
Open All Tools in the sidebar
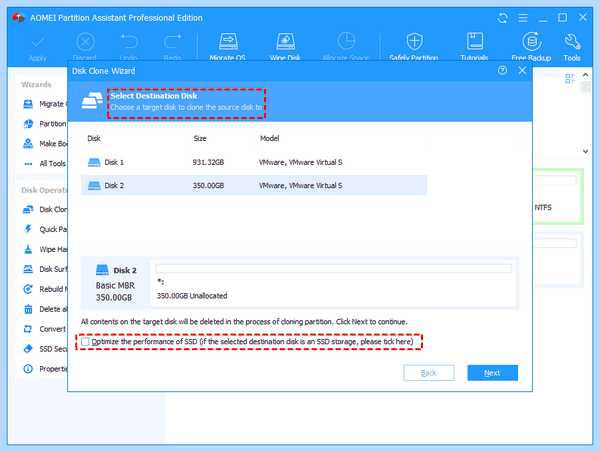coord(45,163)
